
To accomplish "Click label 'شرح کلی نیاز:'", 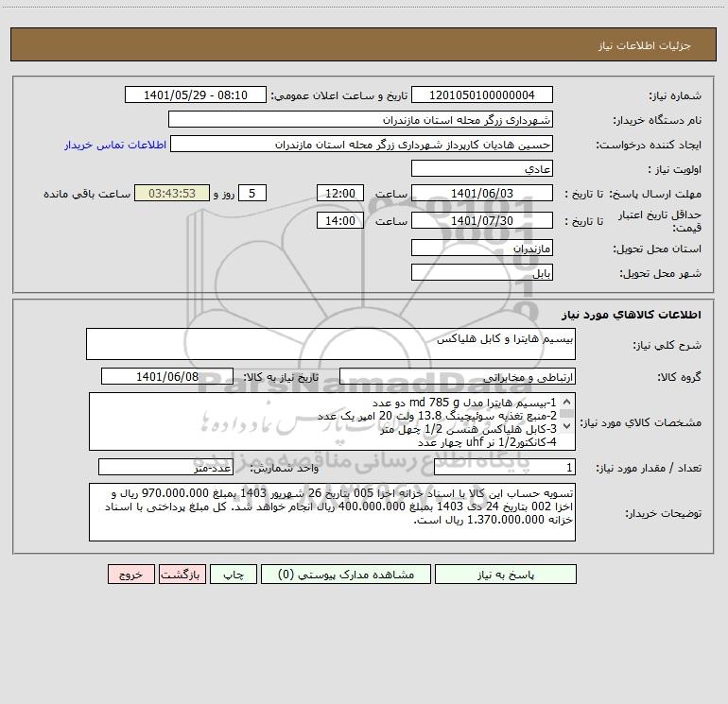I will (x=667, y=345).
